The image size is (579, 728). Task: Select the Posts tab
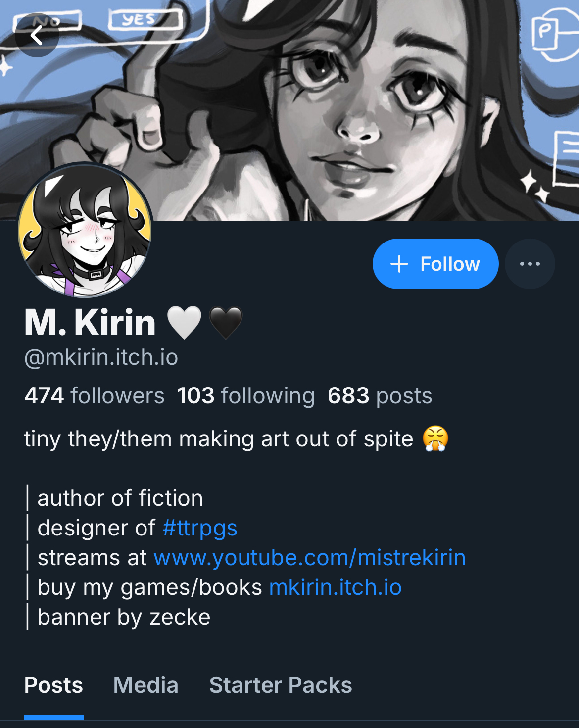[x=53, y=685]
